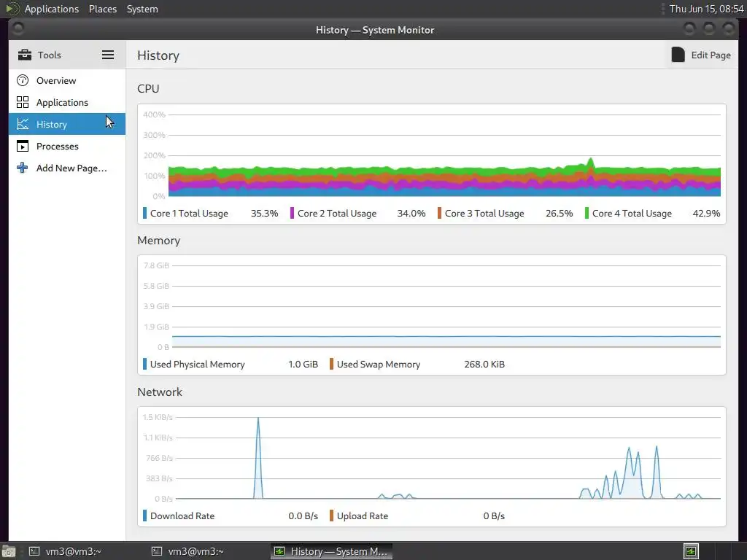Click the distro logo beside Applications
Screen dimensions: 747x560
(12, 9)
